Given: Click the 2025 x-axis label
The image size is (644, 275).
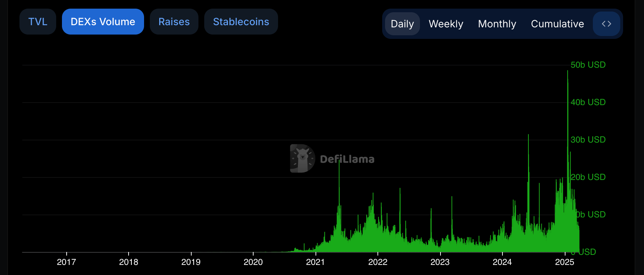Looking at the screenshot, I should point(564,262).
